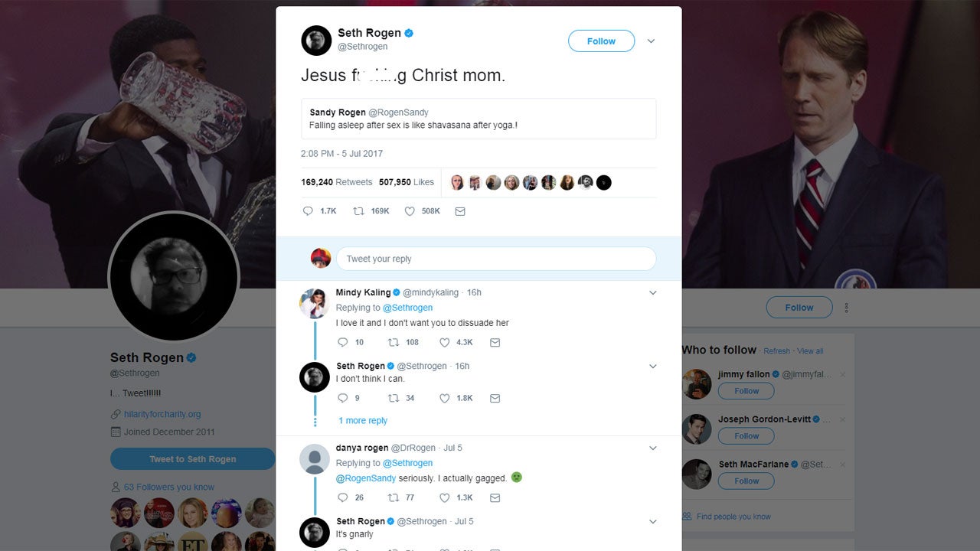The width and height of the screenshot is (980, 551).
Task: Follow Seth Rogen from tweet header
Action: point(601,41)
